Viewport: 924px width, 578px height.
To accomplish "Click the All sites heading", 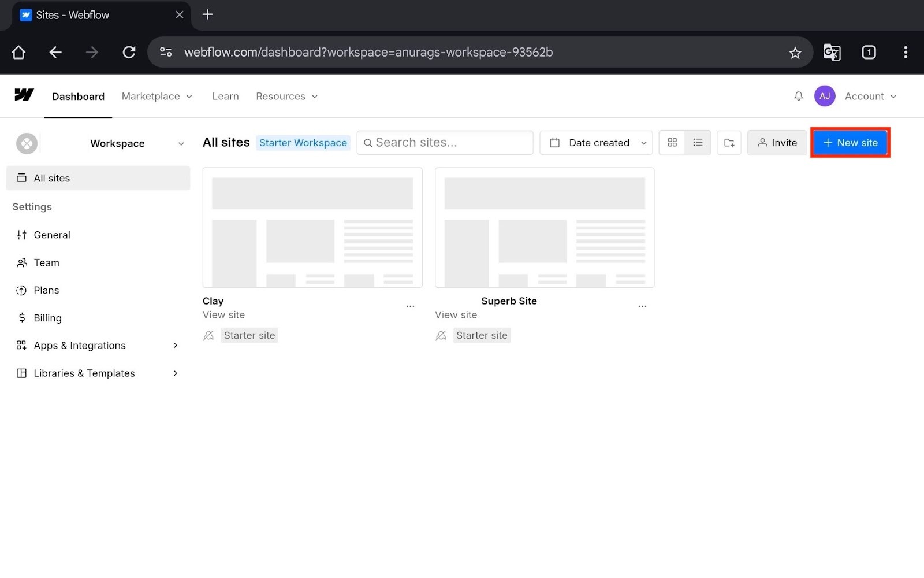I will pyautogui.click(x=226, y=142).
